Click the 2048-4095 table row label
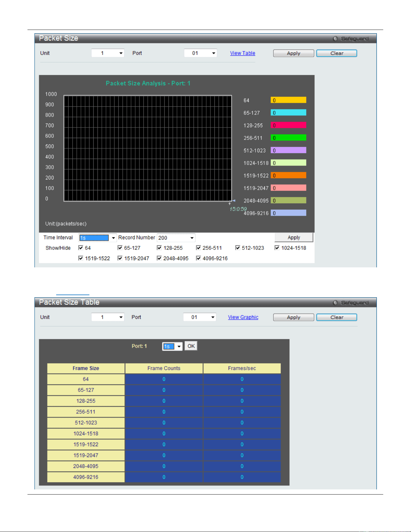The height and width of the screenshot is (532, 411). tap(86, 466)
